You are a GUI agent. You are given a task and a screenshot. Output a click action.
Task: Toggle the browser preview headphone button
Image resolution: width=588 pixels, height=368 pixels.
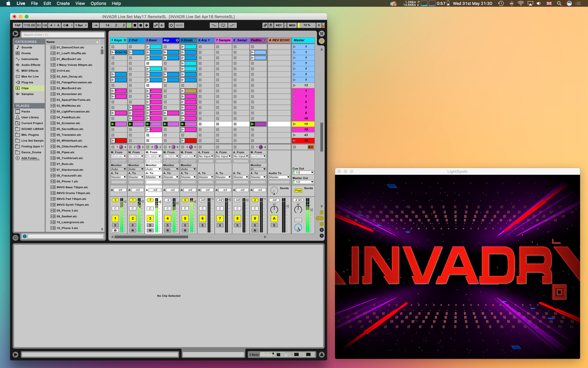point(24,236)
